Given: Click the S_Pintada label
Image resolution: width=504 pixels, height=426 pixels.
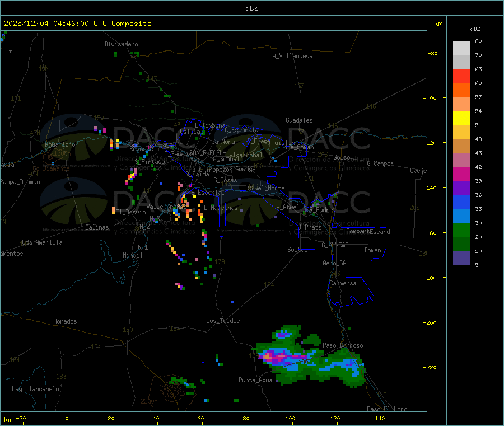Looking at the screenshot, I should click(x=150, y=162).
